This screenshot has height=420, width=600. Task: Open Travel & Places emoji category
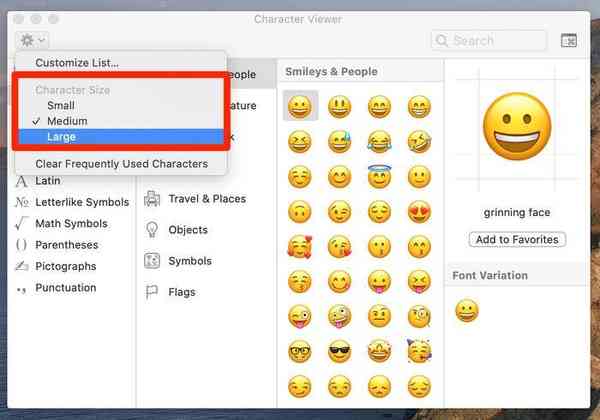tap(206, 199)
